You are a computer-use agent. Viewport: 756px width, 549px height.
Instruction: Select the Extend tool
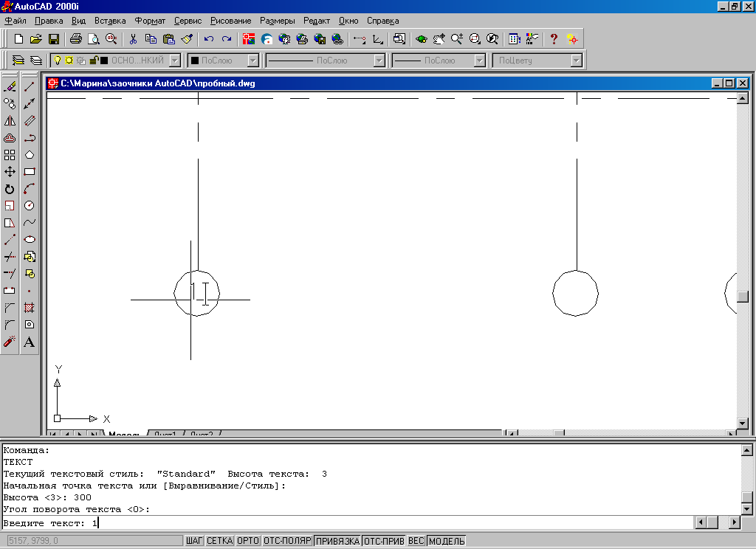click(x=10, y=274)
